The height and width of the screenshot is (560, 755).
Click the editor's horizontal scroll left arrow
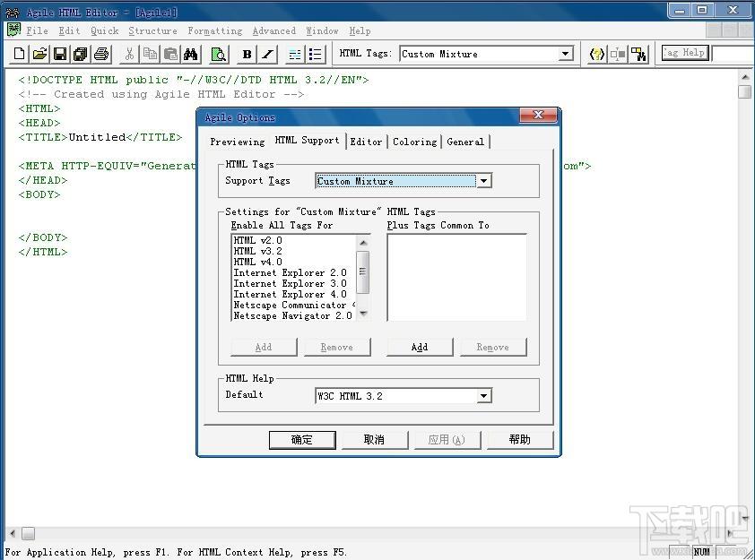coord(13,533)
